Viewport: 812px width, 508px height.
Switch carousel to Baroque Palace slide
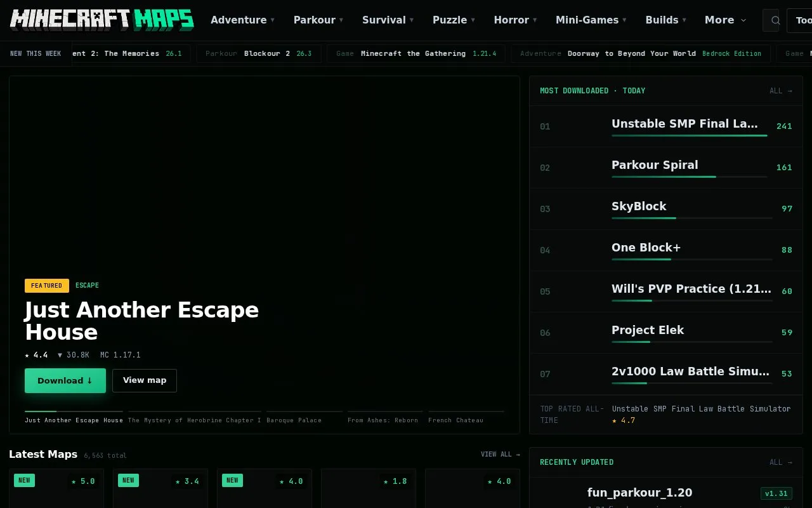pyautogui.click(x=304, y=417)
